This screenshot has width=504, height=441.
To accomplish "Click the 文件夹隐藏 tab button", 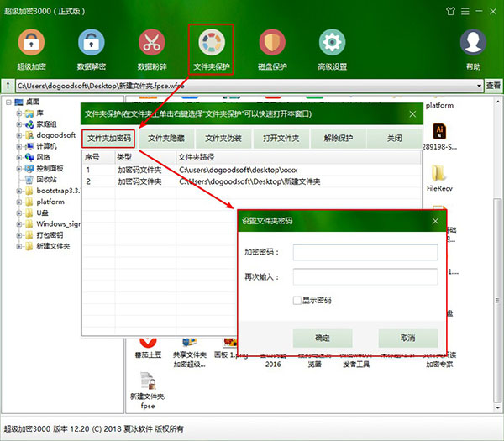I will (166, 139).
